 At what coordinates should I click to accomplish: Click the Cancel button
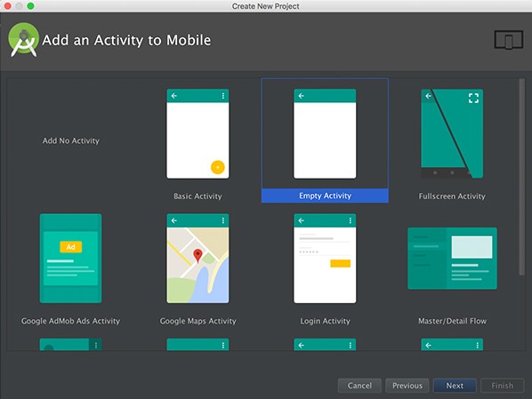(x=359, y=386)
